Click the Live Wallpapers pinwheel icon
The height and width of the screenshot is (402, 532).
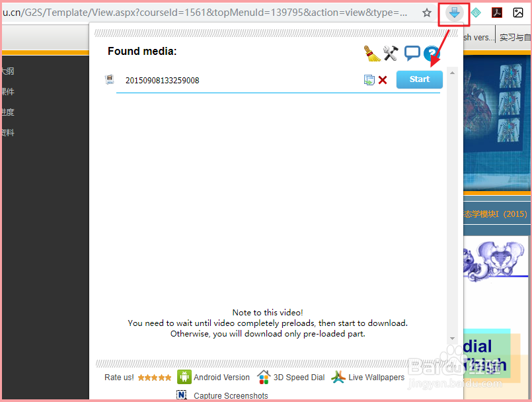pos(338,377)
